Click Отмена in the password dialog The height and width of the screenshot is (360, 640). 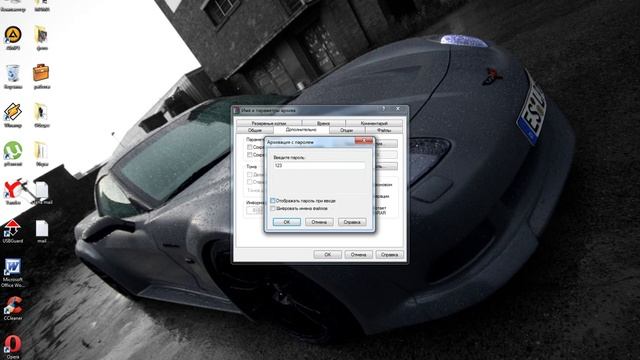click(x=319, y=222)
